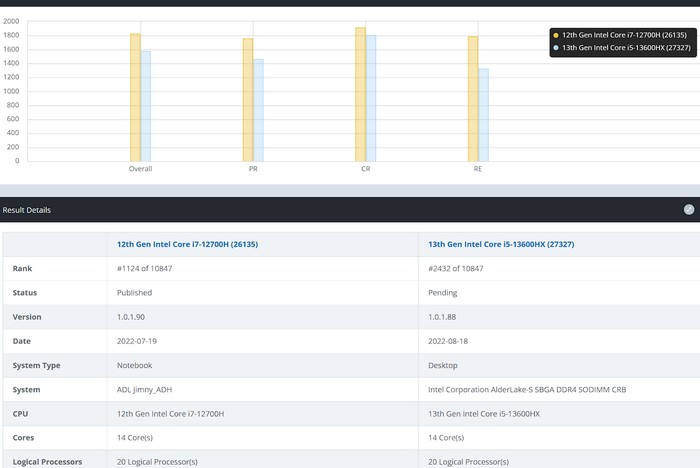Open the 12th Gen Core i7-12700H result link
This screenshot has height=468, width=700.
coord(187,244)
